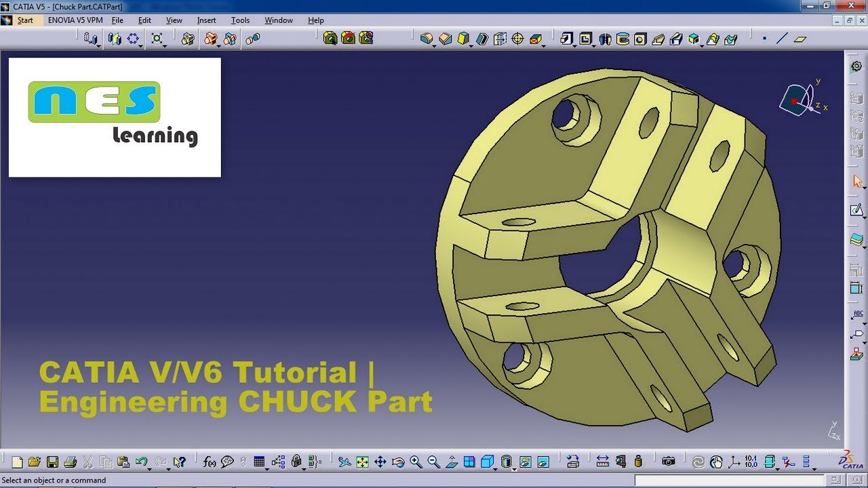Open the Capture camera tool
This screenshot has height=488, width=868.
point(669,462)
